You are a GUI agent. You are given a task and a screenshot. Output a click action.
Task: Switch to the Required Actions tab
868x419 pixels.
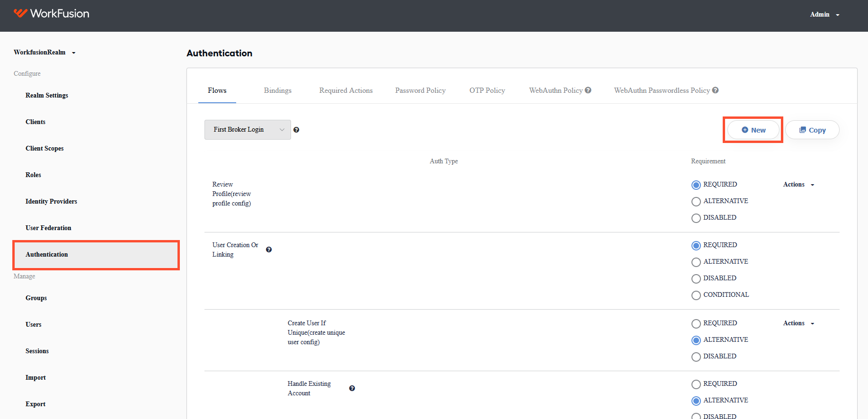tap(346, 90)
